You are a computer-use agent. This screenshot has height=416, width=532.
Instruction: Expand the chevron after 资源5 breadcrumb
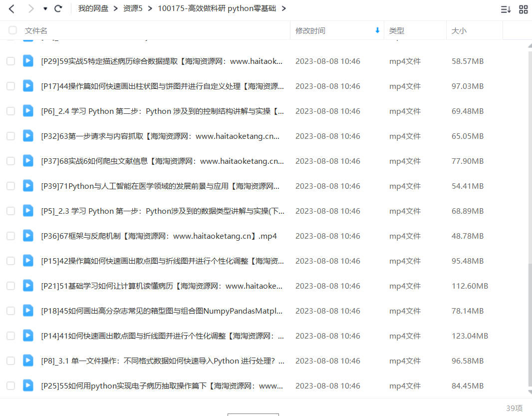click(150, 8)
